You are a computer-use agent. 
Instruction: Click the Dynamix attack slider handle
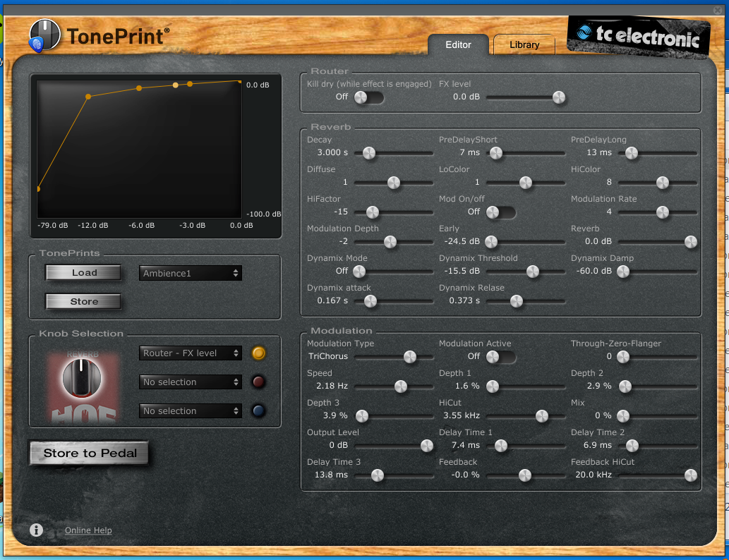pos(370,301)
